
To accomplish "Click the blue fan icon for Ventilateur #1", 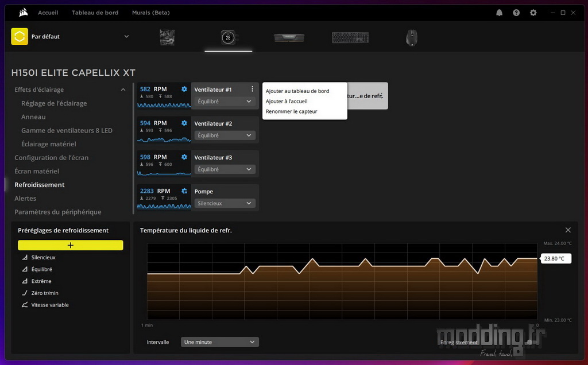I will (184, 89).
